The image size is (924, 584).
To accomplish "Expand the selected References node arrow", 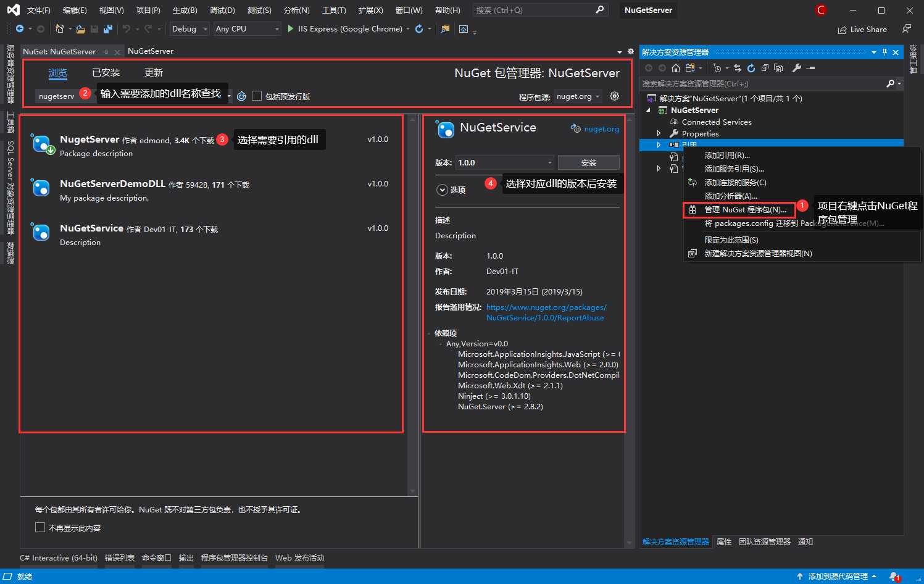I will pos(659,144).
